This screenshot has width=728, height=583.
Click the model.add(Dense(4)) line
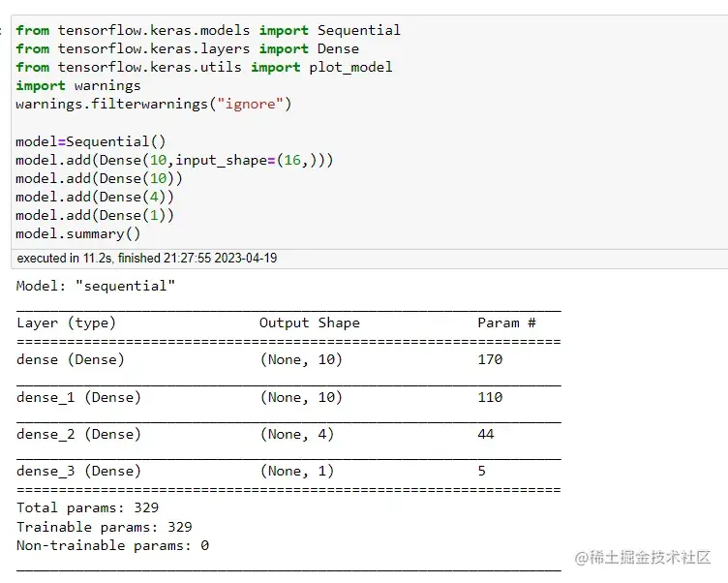[x=95, y=197]
